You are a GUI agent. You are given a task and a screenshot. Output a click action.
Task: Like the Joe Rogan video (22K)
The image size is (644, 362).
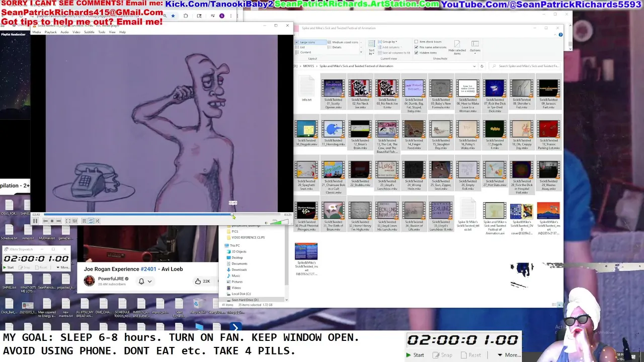tap(202, 281)
